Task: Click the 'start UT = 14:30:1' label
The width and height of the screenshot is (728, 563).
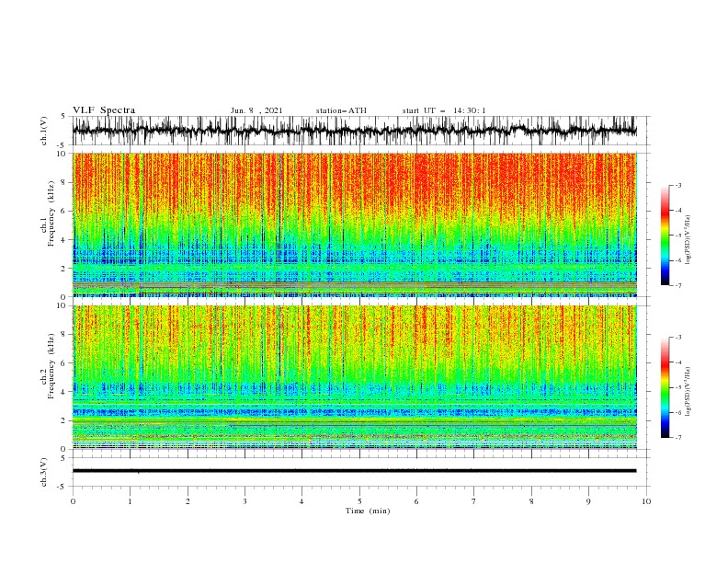Action: click(444, 110)
